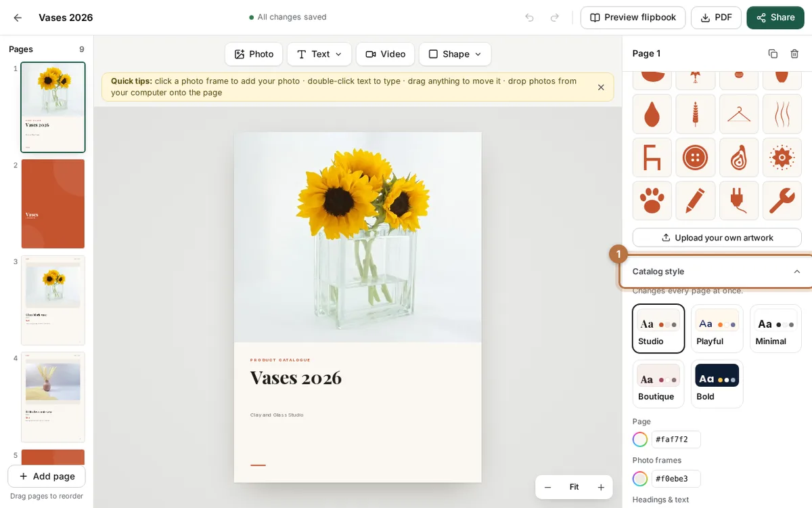Dismiss the Quick tips banner

[x=601, y=87]
